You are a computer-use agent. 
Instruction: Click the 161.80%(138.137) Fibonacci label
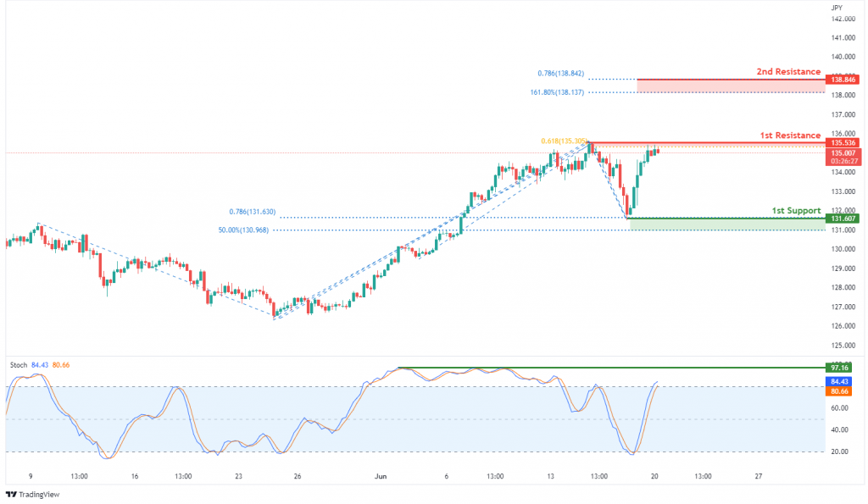[x=557, y=92]
